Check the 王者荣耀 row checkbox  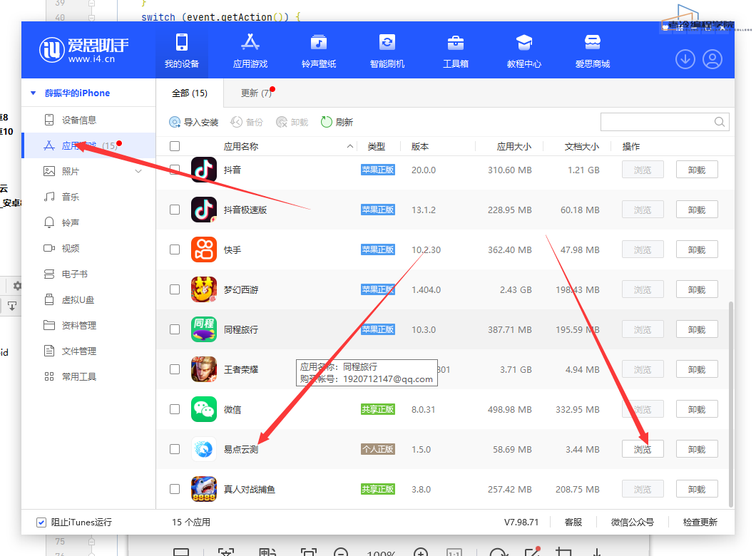pos(175,369)
